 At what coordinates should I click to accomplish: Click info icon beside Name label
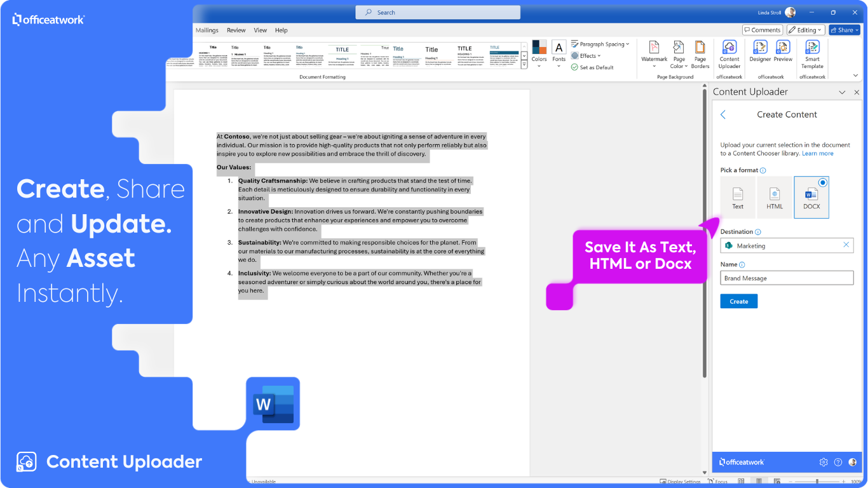point(742,264)
